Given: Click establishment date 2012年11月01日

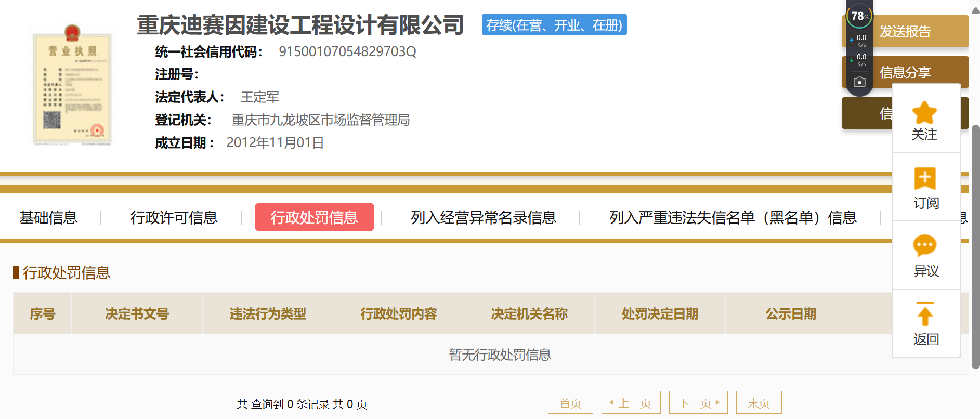Looking at the screenshot, I should coord(275,142).
